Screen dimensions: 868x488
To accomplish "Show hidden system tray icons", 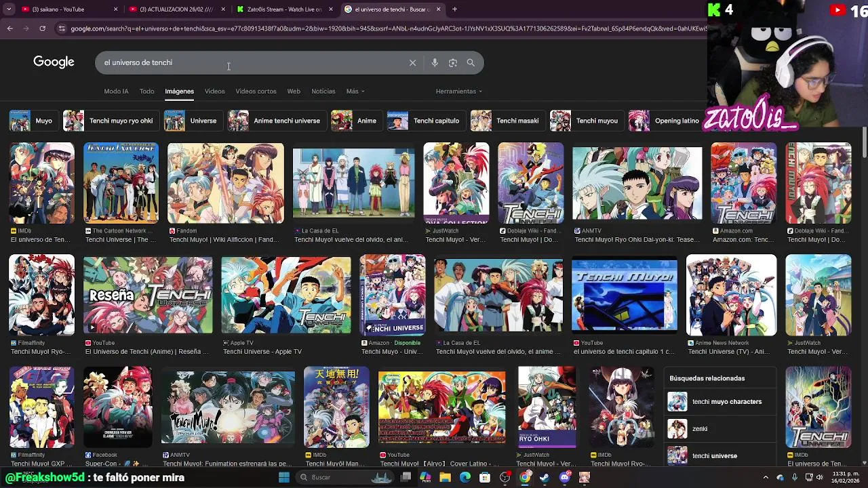I will (766, 477).
